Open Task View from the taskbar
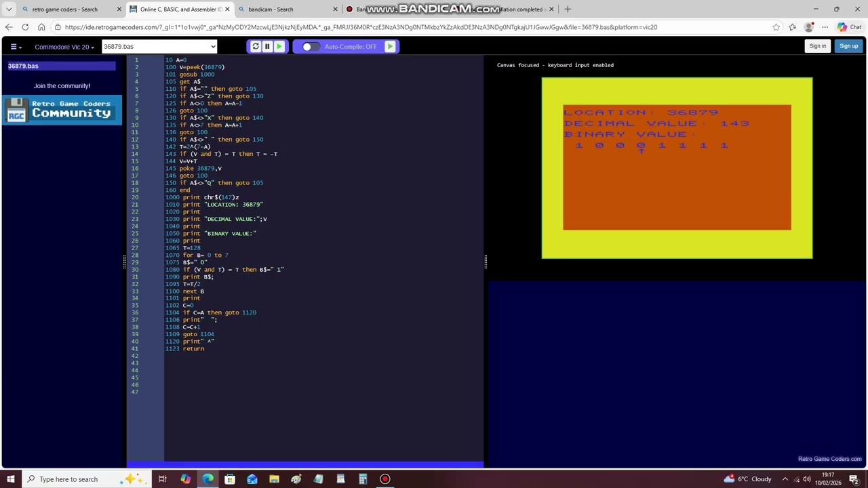This screenshot has width=868, height=488. click(163, 479)
